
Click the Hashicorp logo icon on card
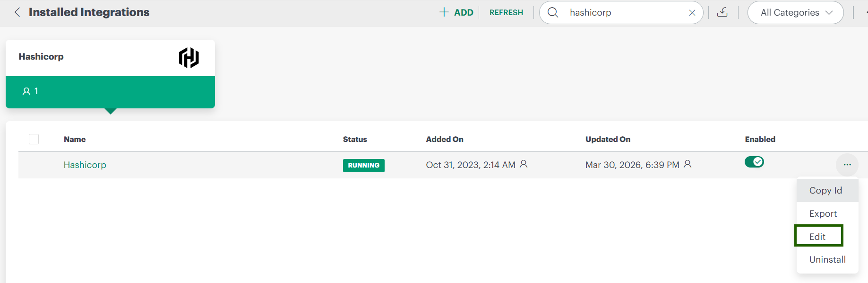[189, 58]
